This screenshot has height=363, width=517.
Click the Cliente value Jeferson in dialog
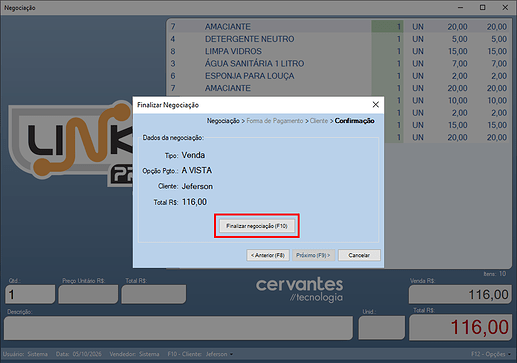click(x=197, y=186)
